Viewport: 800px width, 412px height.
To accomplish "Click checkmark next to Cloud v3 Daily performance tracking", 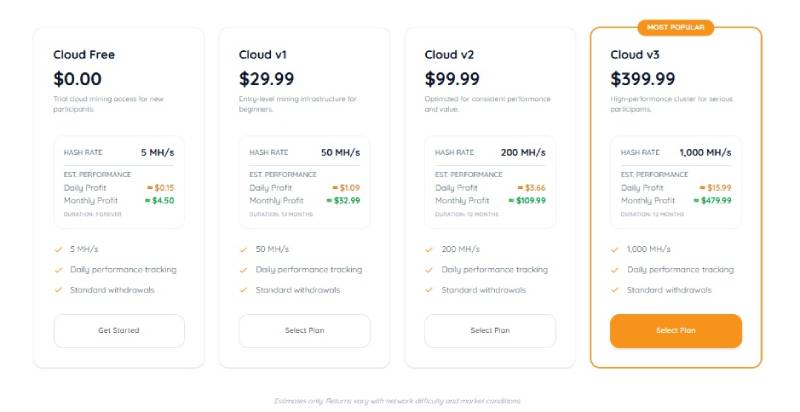I will (x=615, y=270).
